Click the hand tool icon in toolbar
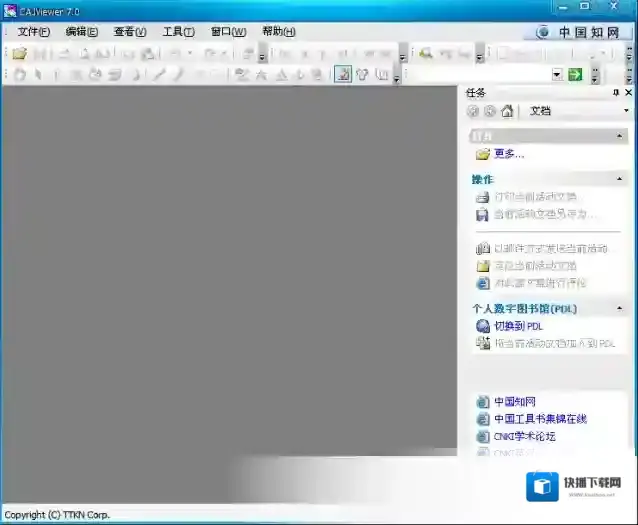Image resolution: width=638 pixels, height=525 pixels. (19, 74)
